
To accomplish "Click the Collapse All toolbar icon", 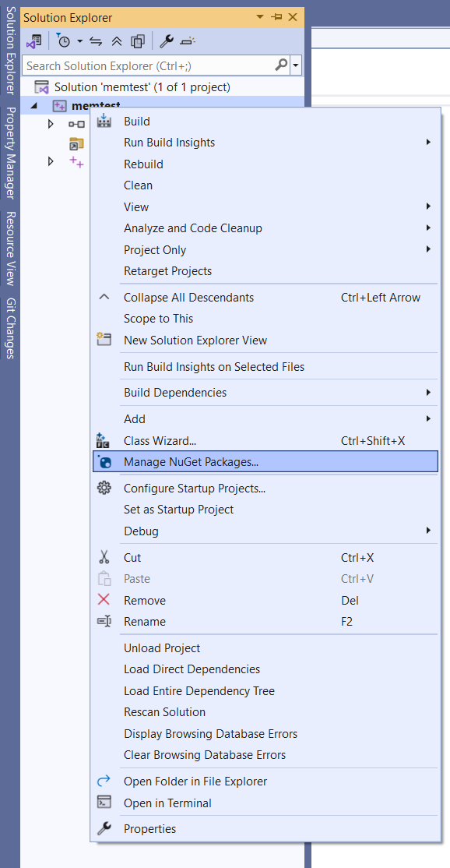I will point(117,41).
